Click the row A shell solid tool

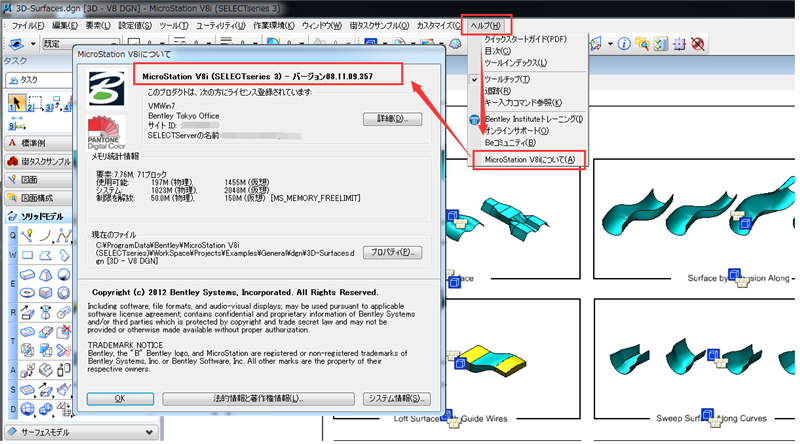point(45,370)
